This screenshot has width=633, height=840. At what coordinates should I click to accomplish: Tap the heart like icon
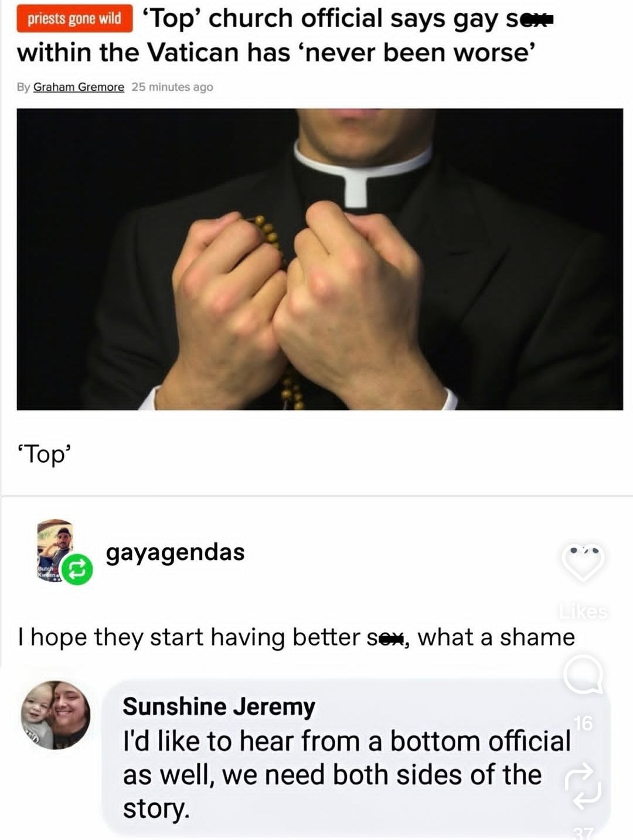point(583,561)
